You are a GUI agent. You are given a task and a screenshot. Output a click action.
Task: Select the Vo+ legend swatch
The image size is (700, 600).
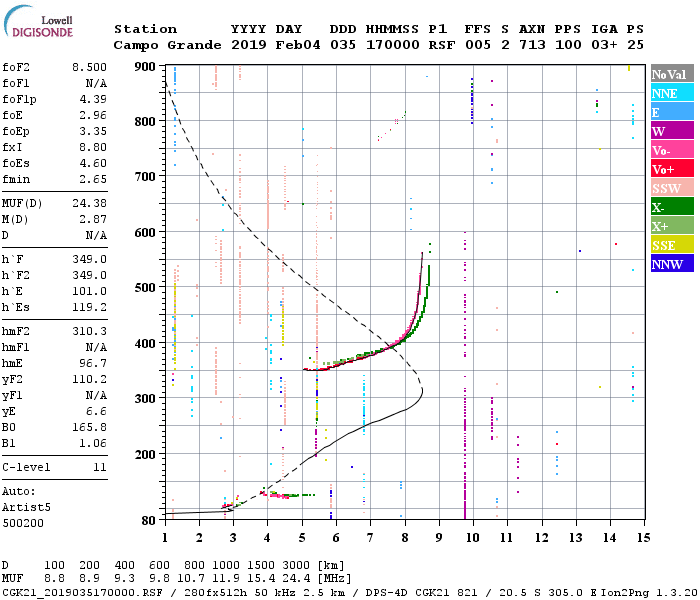tap(672, 169)
